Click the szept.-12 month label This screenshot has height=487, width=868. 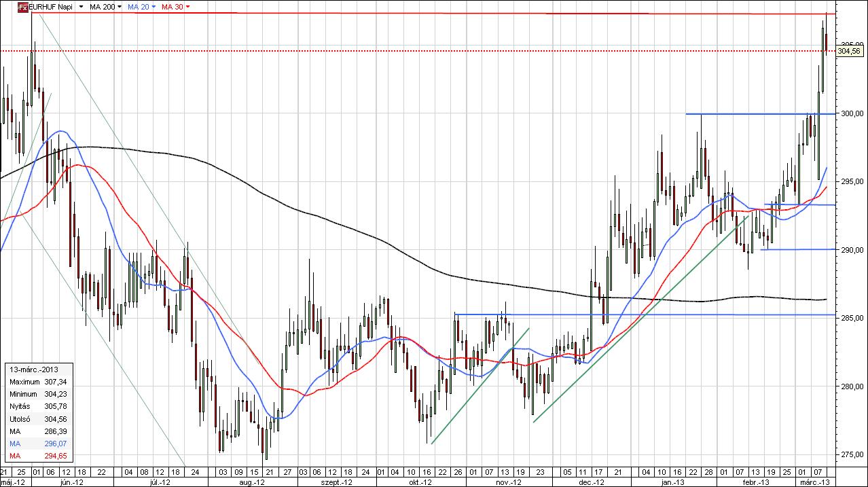tap(338, 482)
